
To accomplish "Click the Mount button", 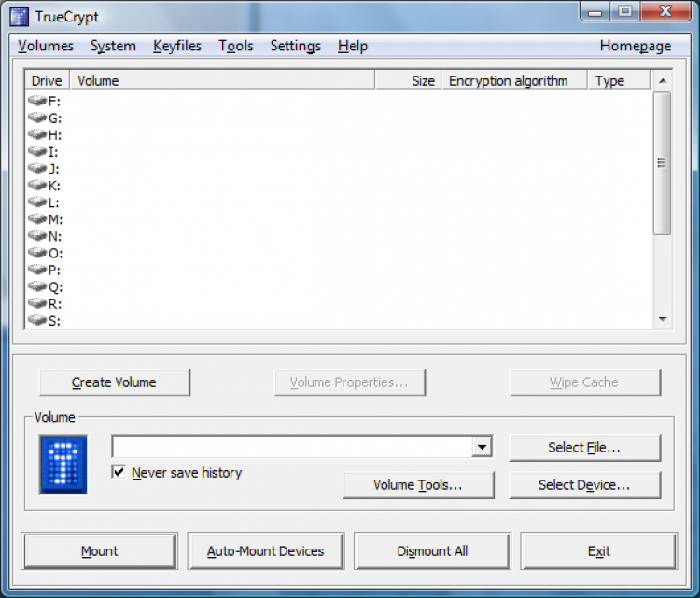I will tap(100, 551).
